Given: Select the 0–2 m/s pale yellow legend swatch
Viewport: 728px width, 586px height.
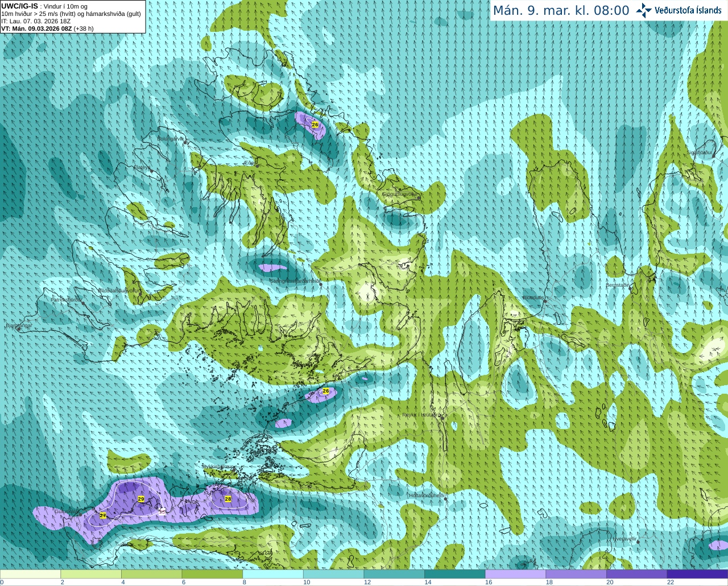Looking at the screenshot, I should pos(30,574).
